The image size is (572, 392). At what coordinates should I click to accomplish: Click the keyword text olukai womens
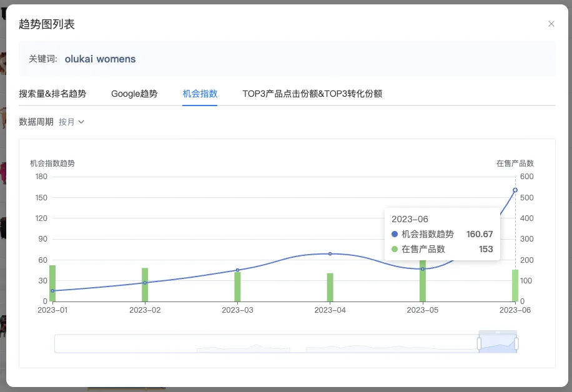tap(100, 59)
